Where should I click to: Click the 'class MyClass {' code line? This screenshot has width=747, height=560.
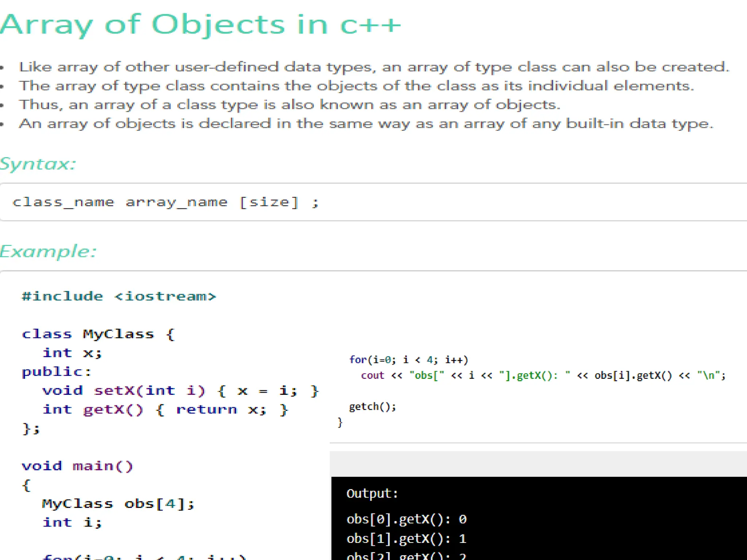98,334
